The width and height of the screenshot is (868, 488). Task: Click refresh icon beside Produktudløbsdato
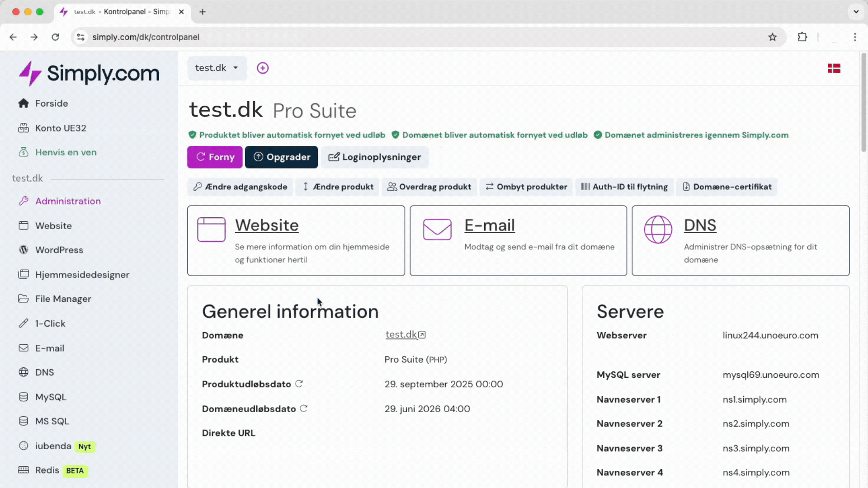point(299,384)
